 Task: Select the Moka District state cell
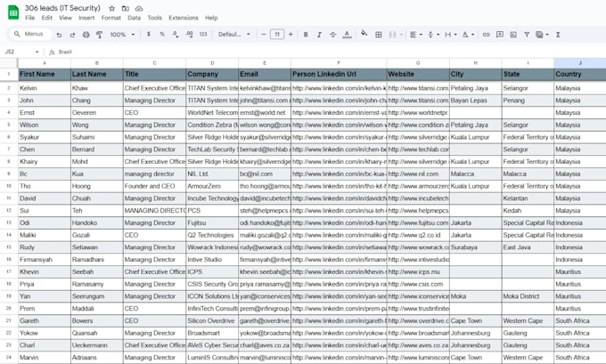click(x=528, y=296)
